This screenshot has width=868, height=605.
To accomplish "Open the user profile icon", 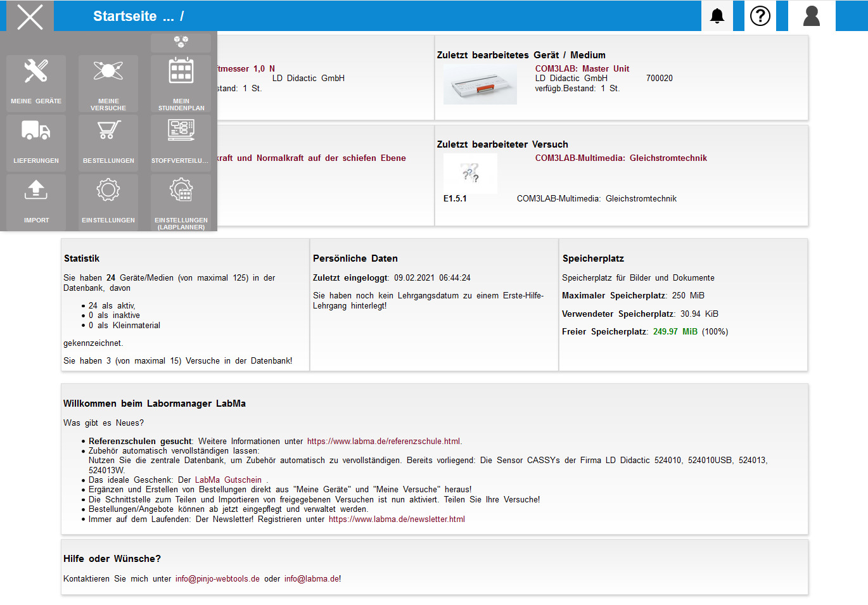I will [x=812, y=16].
